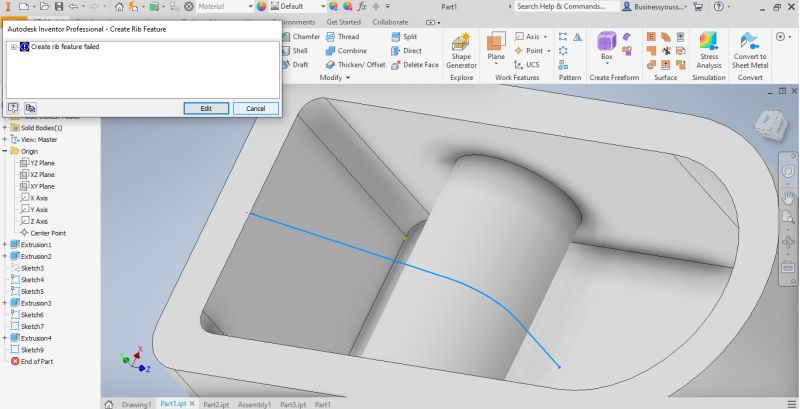Select the Thread tool
This screenshot has width=800, height=409.
click(x=342, y=37)
